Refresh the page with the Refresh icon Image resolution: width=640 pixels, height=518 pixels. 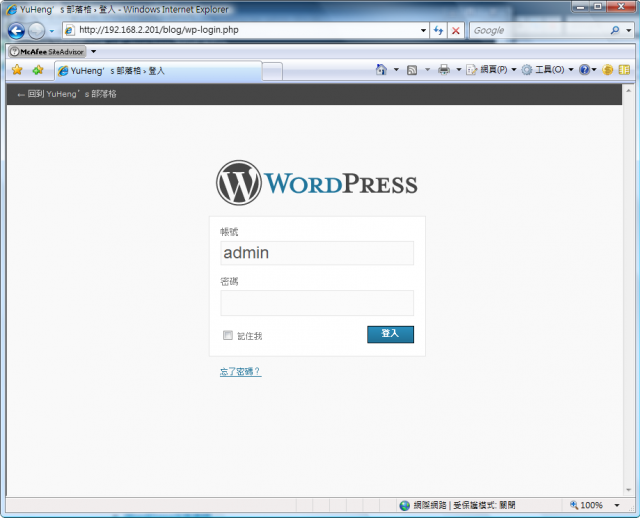tap(438, 30)
